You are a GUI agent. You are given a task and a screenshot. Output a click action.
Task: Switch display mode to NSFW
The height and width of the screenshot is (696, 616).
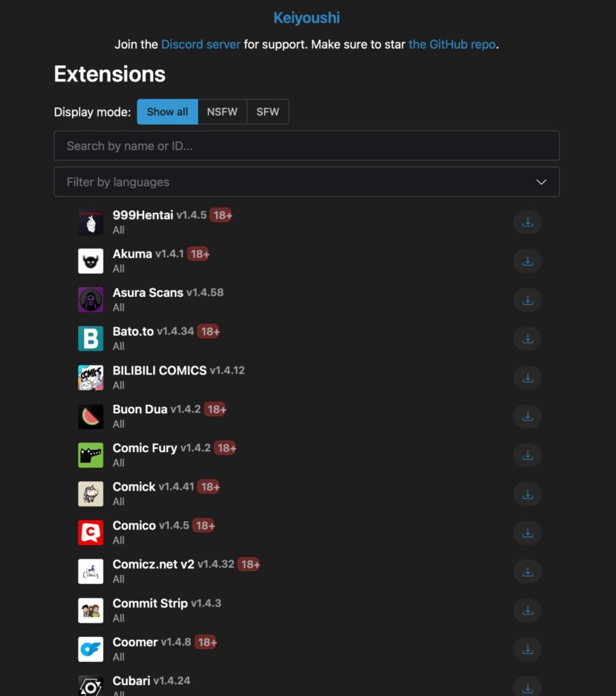tap(222, 112)
